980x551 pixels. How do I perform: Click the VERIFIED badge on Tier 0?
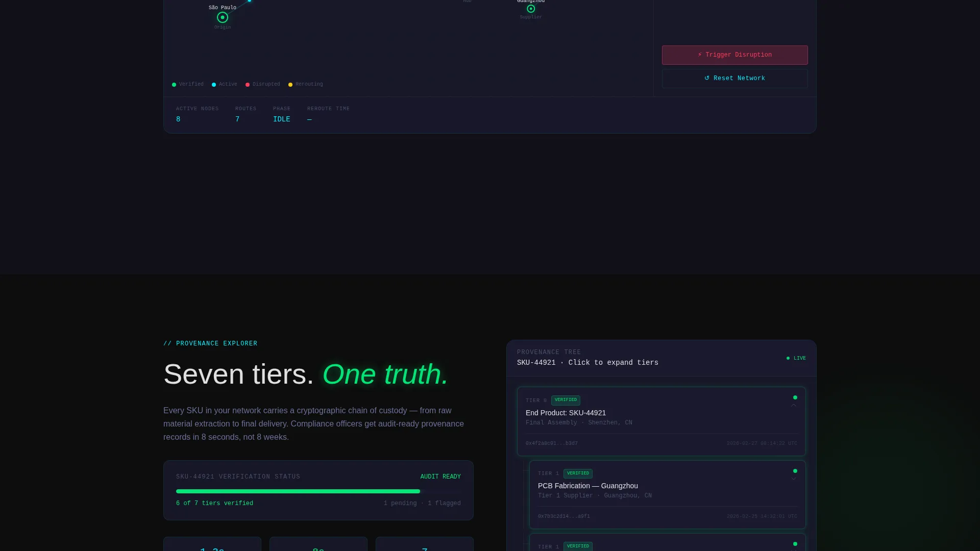click(x=566, y=400)
